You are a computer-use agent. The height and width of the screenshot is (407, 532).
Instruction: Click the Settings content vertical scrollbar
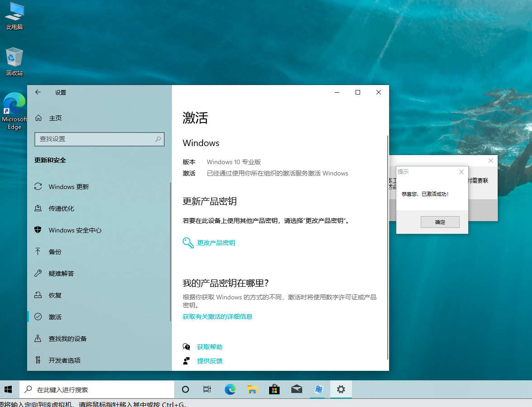coord(387,248)
